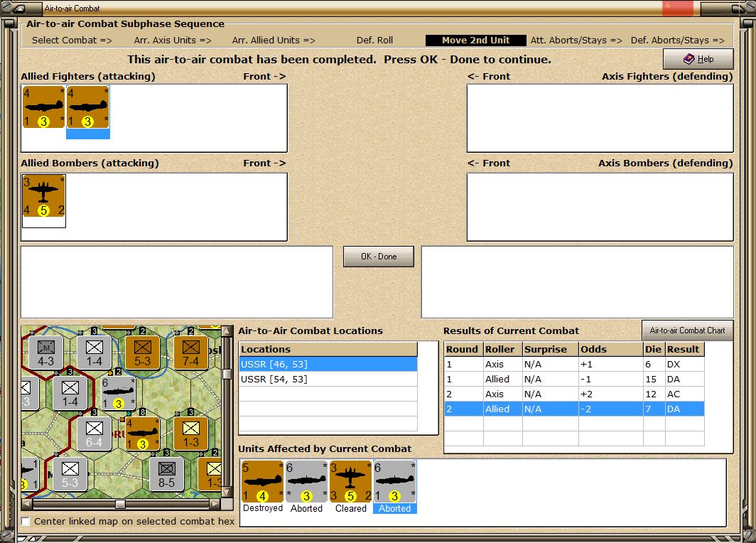This screenshot has width=756, height=543.
Task: Click the map vertical scrollbar down arrow
Action: pos(227,493)
